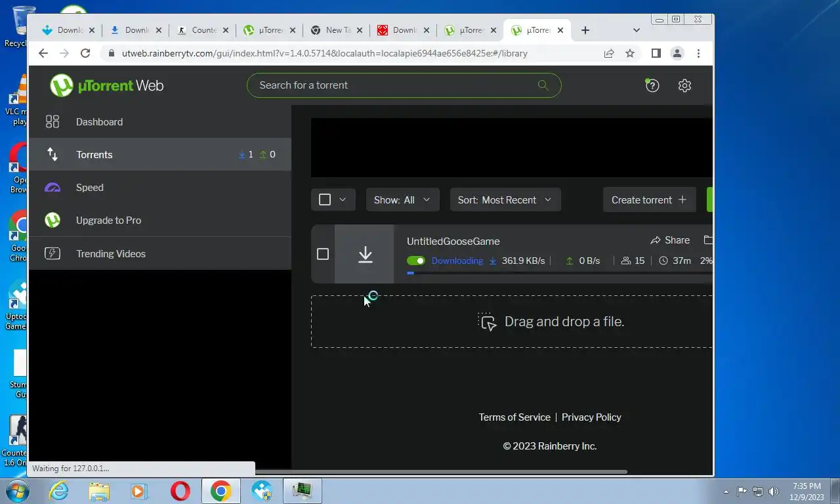Click the share page icon in address bar
The width and height of the screenshot is (840, 504).
609,53
